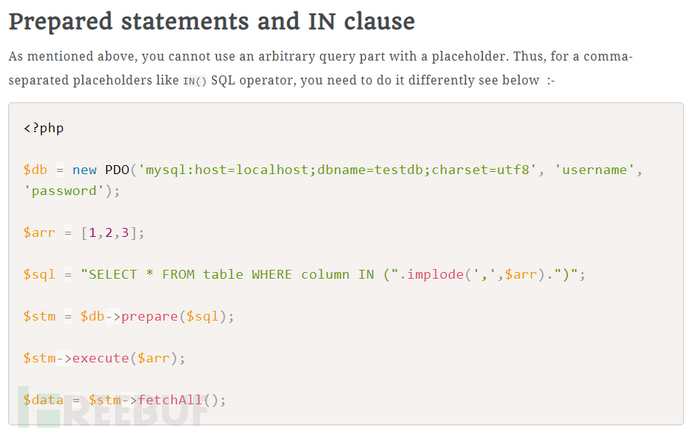Click the $db variable in the code

click(x=35, y=170)
